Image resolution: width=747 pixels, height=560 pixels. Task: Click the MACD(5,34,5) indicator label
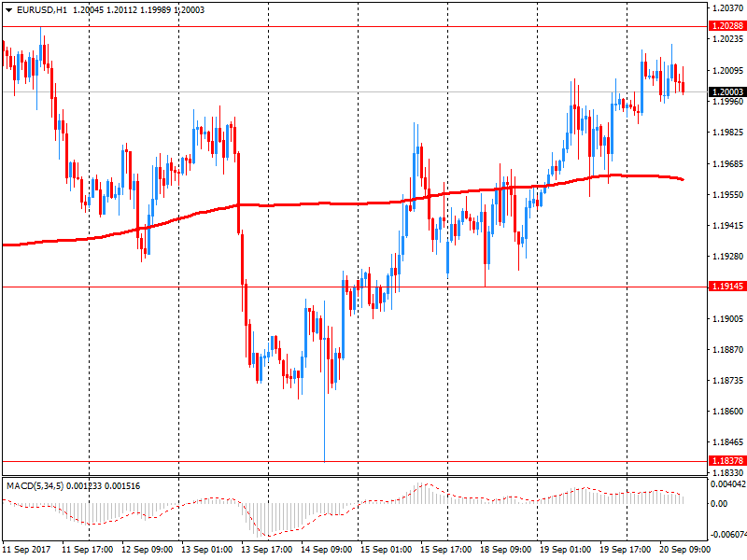click(x=35, y=485)
